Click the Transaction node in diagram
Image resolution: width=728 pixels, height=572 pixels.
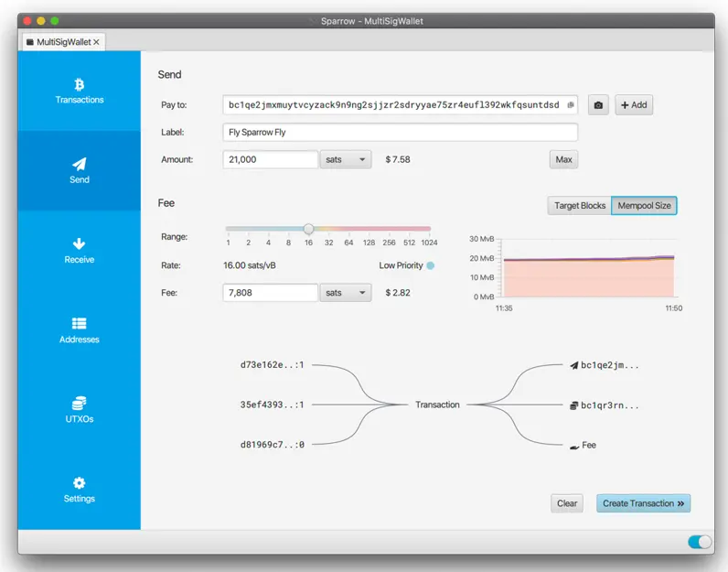[437, 405]
